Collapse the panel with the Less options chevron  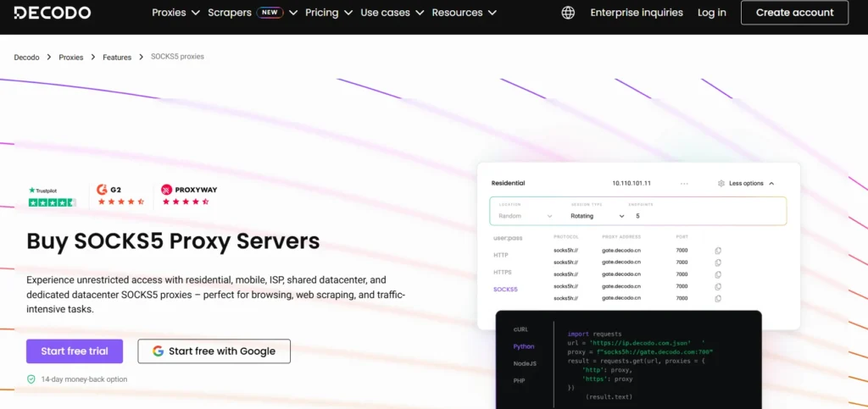click(771, 184)
